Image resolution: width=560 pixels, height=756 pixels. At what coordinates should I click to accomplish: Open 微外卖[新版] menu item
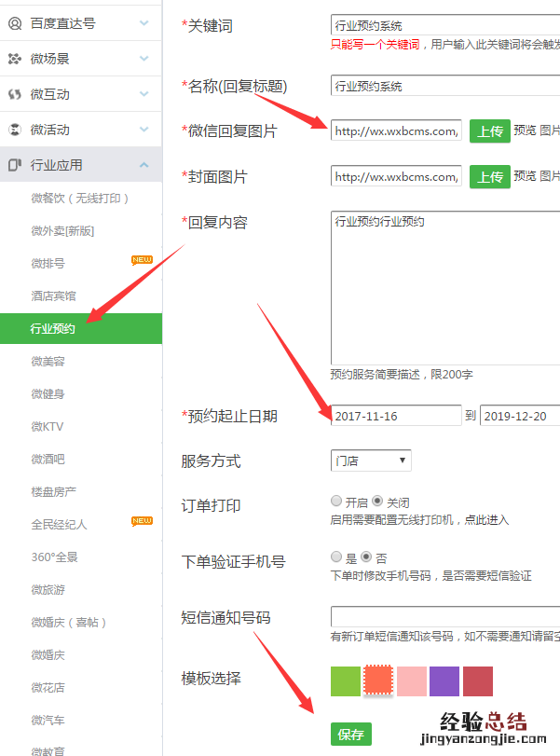pyautogui.click(x=62, y=231)
